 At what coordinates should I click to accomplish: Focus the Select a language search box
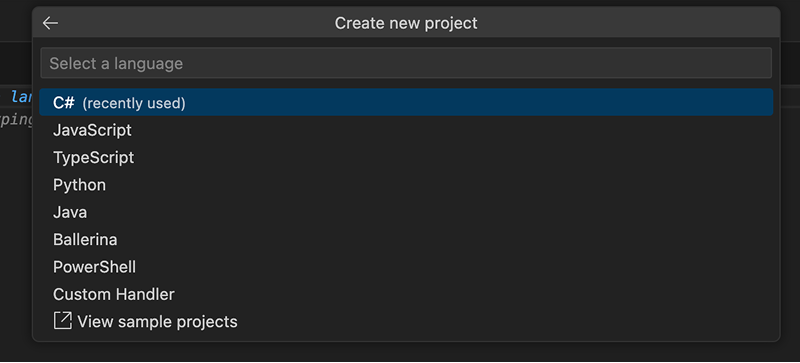click(406, 63)
